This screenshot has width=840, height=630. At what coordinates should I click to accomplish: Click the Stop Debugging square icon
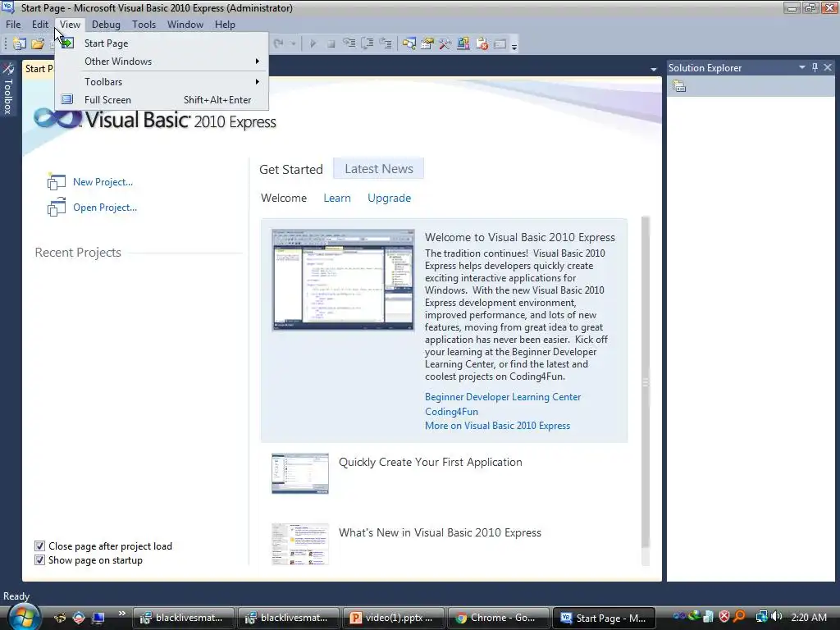[x=331, y=44]
